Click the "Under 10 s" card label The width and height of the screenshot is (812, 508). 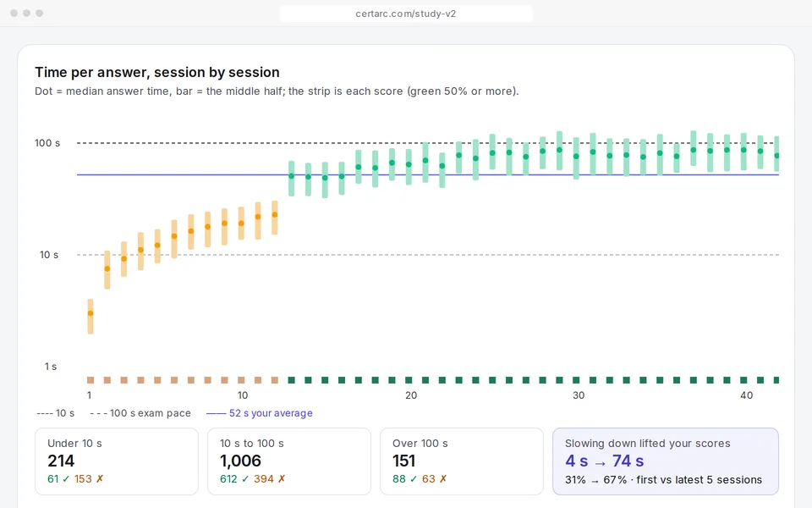coord(74,443)
